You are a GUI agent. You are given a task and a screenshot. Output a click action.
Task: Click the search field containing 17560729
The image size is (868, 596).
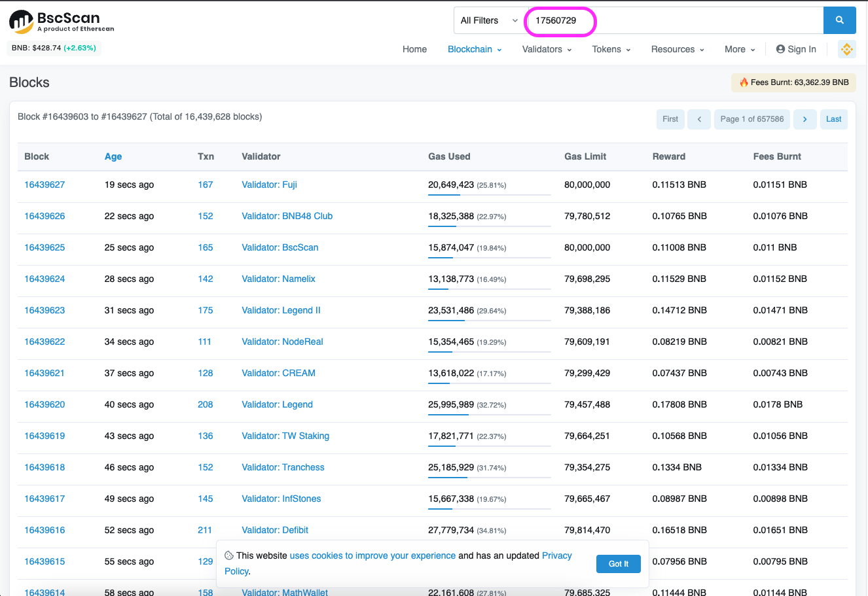pyautogui.click(x=674, y=20)
